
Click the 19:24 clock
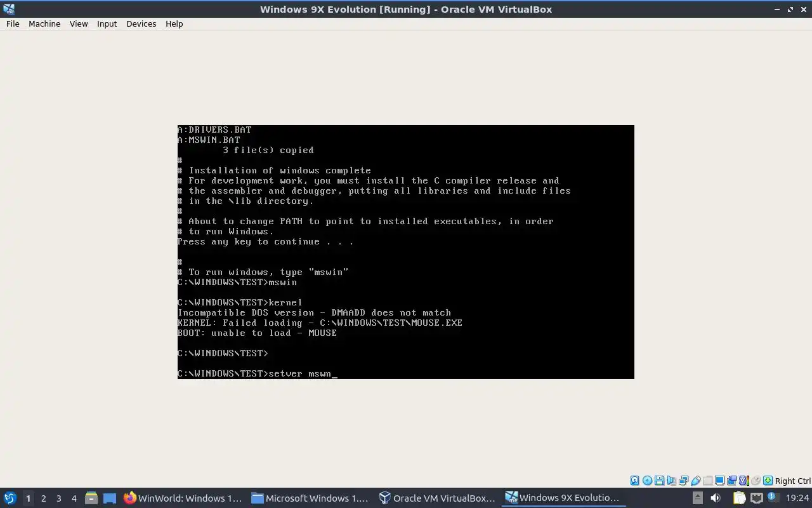coord(798,498)
